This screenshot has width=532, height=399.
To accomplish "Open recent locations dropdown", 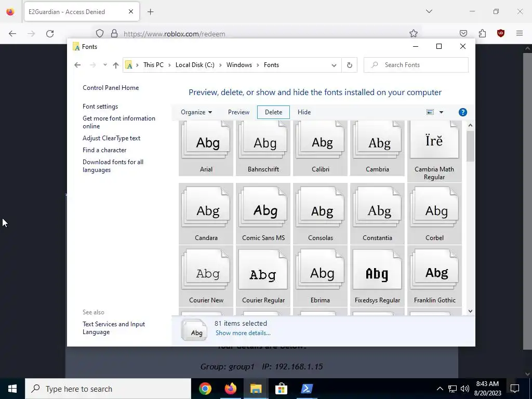I will pyautogui.click(x=105, y=65).
